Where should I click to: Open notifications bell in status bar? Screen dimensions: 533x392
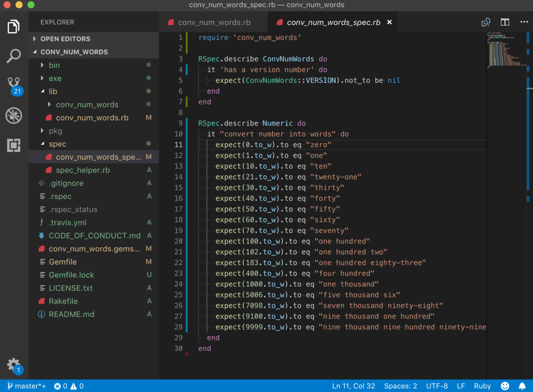click(522, 386)
